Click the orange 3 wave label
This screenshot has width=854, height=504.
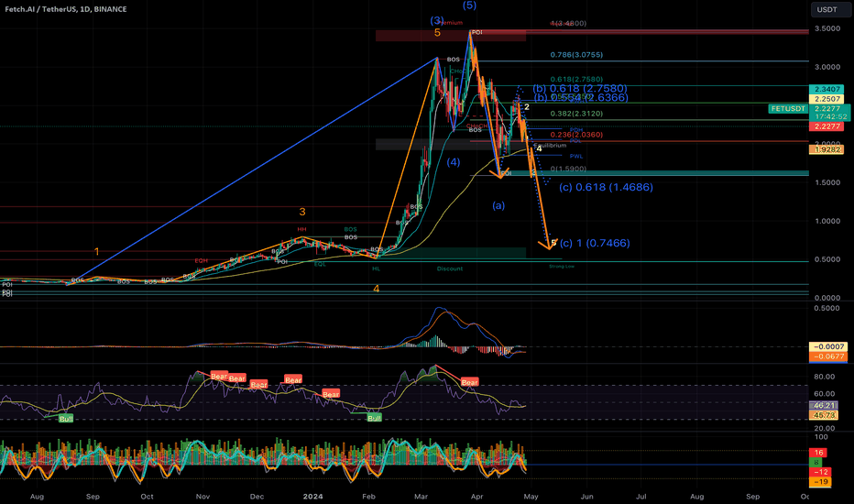tap(302, 212)
